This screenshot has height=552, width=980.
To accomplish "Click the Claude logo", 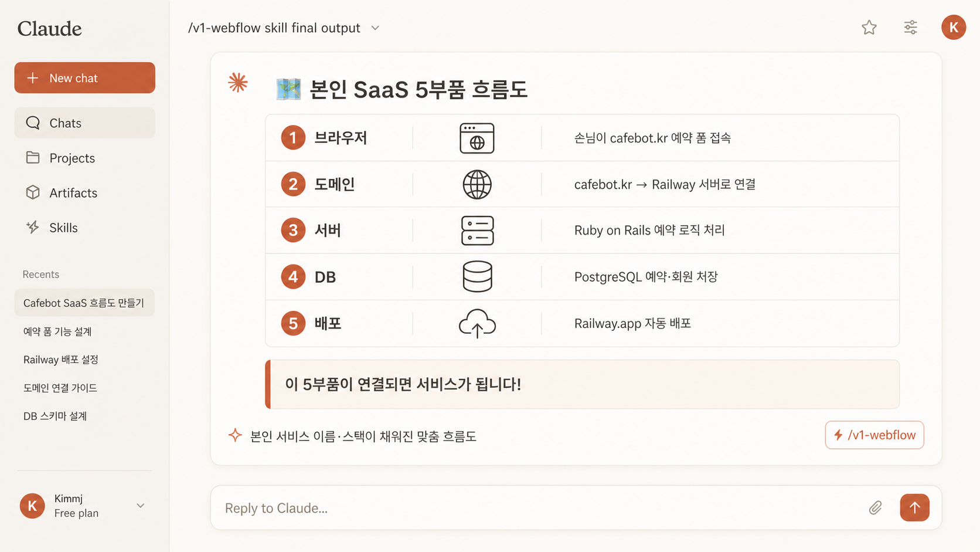I will click(49, 28).
